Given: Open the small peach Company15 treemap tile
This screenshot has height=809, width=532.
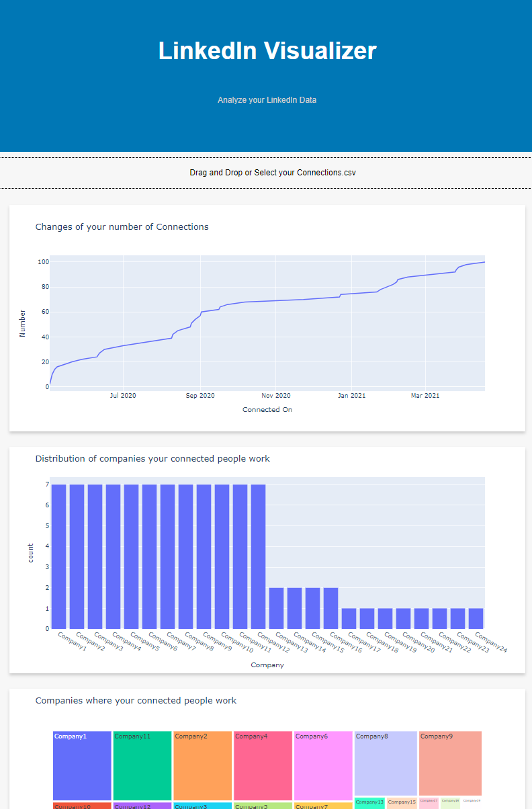Looking at the screenshot, I should (x=402, y=803).
